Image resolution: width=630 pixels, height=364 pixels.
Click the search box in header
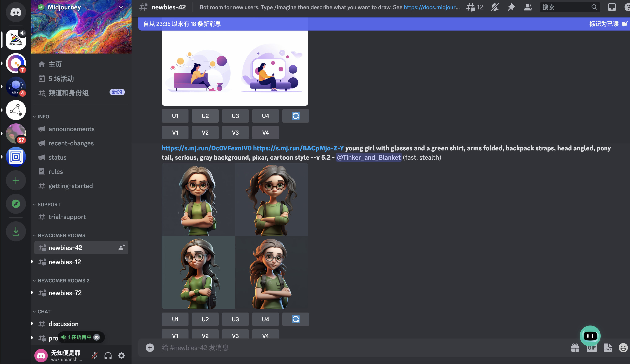(570, 7)
